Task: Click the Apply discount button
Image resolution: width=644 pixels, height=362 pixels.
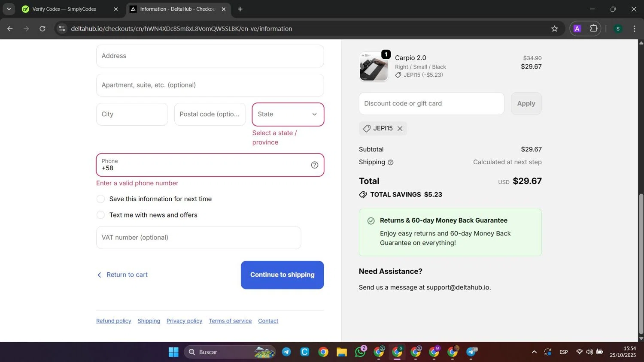Action: [x=526, y=104]
